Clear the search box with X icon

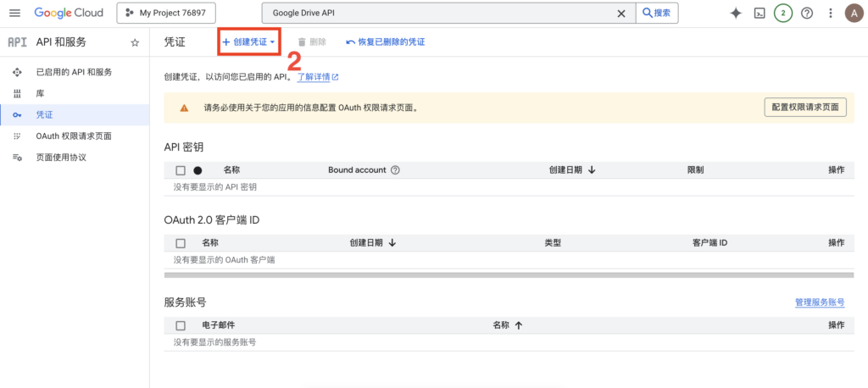(621, 13)
